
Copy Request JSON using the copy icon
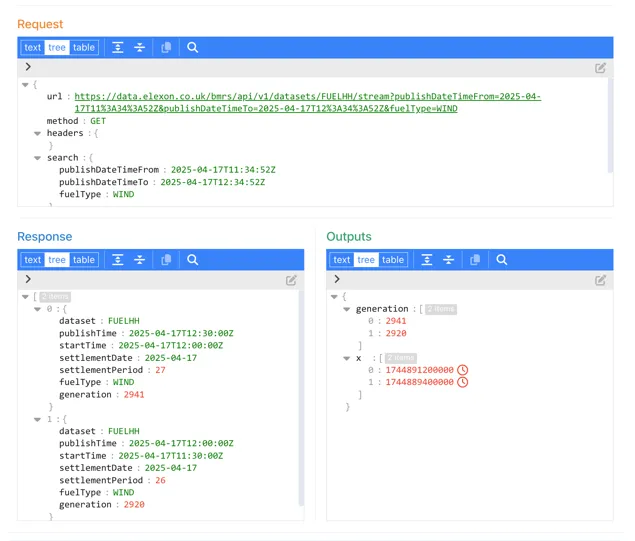pyautogui.click(x=166, y=47)
